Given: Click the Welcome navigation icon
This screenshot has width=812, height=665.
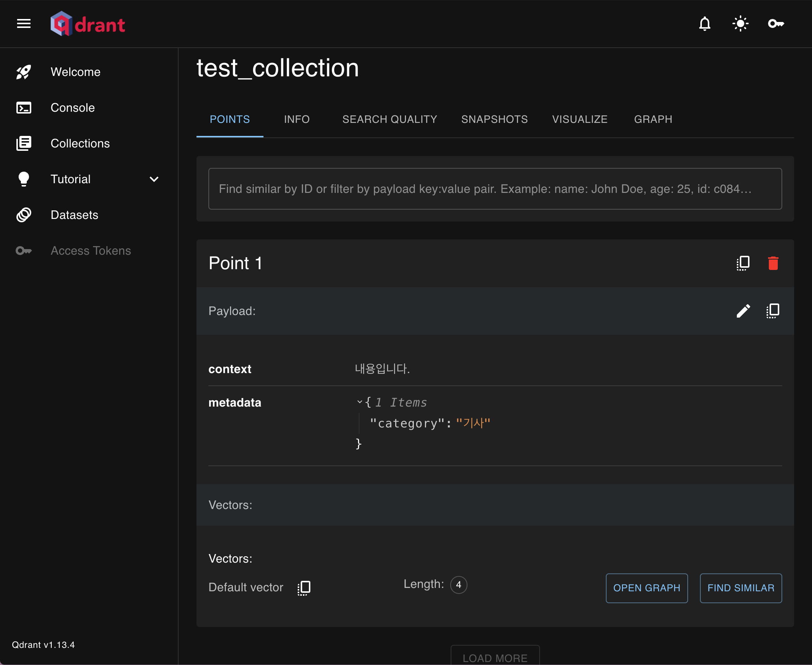Looking at the screenshot, I should tap(24, 72).
